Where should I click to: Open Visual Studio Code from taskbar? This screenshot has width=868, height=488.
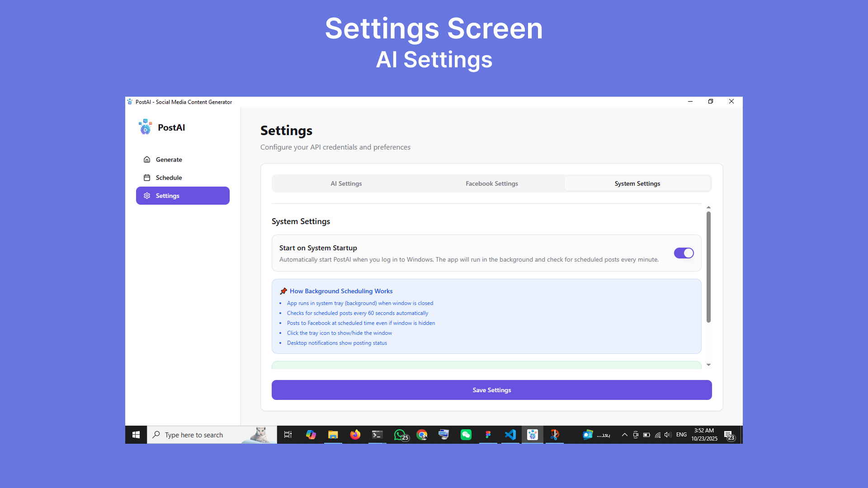[x=510, y=435]
